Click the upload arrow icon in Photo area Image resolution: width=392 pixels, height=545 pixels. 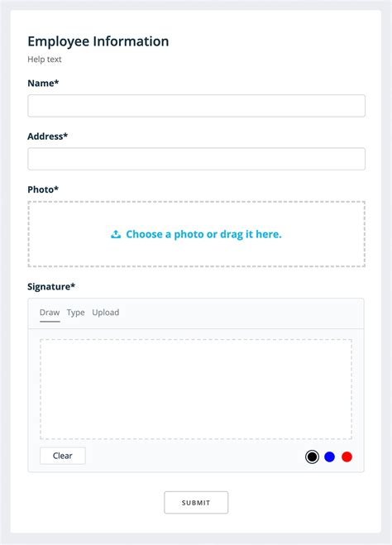(116, 234)
